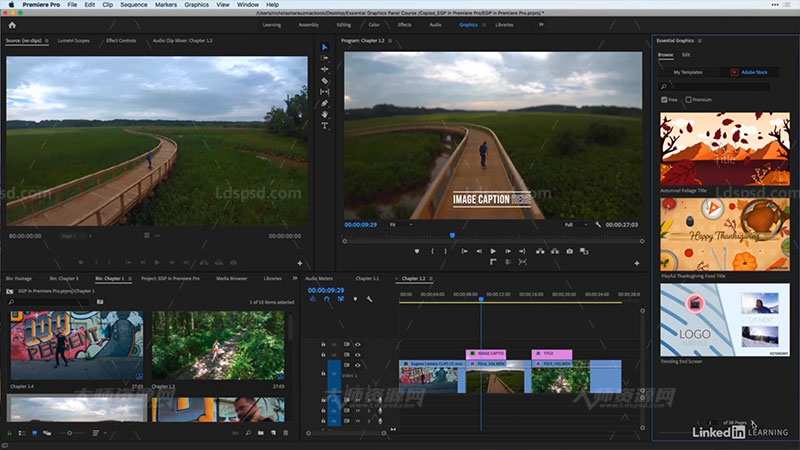This screenshot has height=450, width=800.
Task: Click the Extract button in Program monitor
Action: [x=555, y=251]
